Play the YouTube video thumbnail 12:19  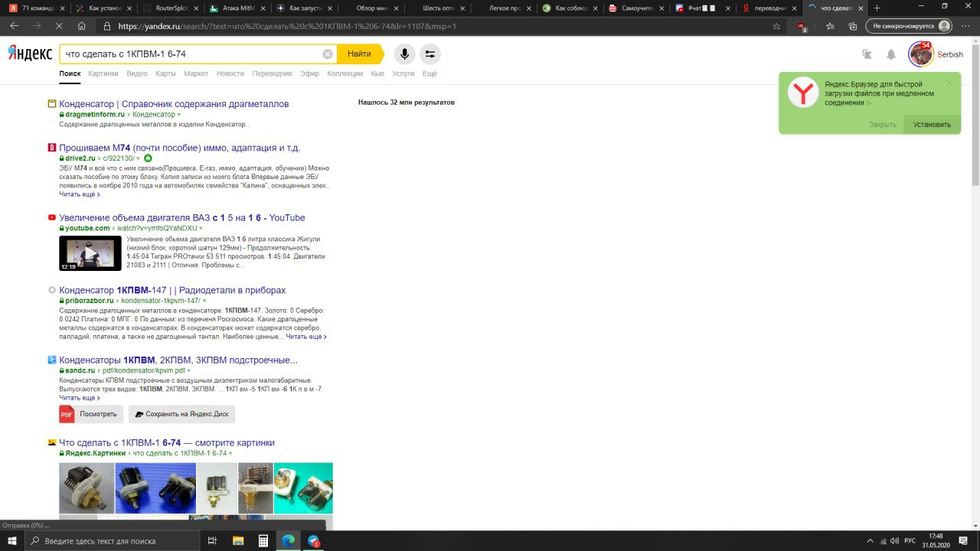(90, 253)
